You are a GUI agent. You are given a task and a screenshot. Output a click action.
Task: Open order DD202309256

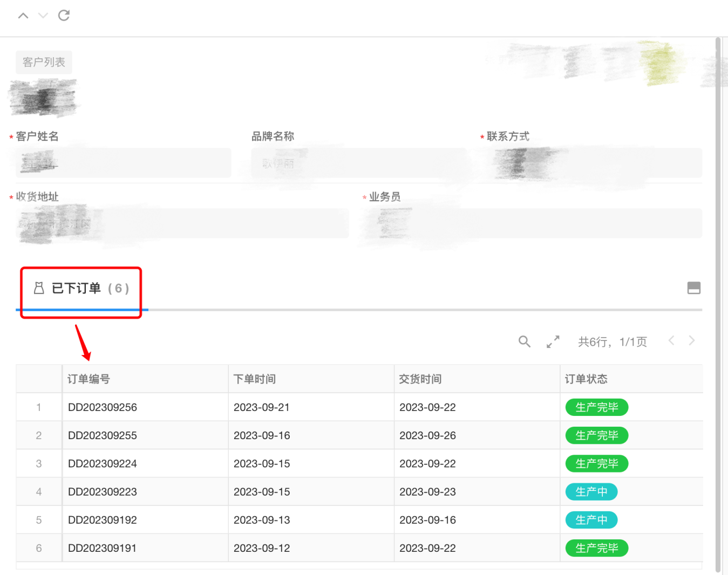pos(103,407)
